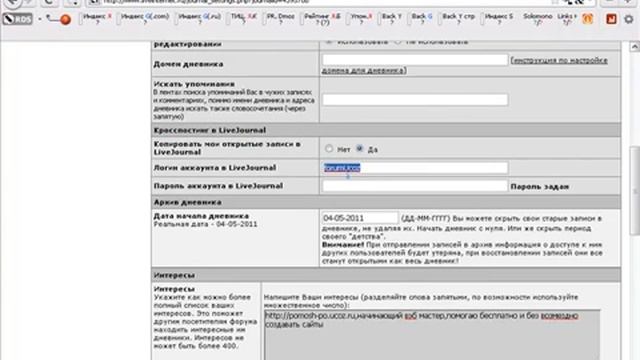Click inside the Интересы text area

click(x=432, y=335)
